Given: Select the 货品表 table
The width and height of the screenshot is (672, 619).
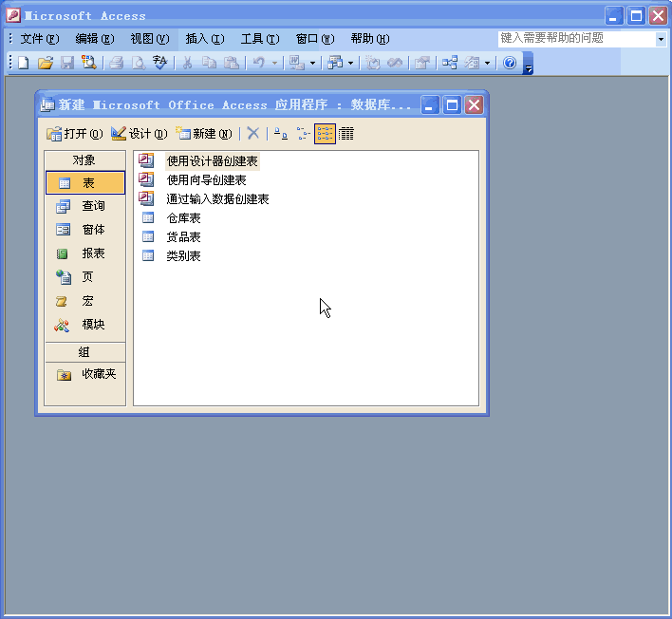Looking at the screenshot, I should (171, 237).
